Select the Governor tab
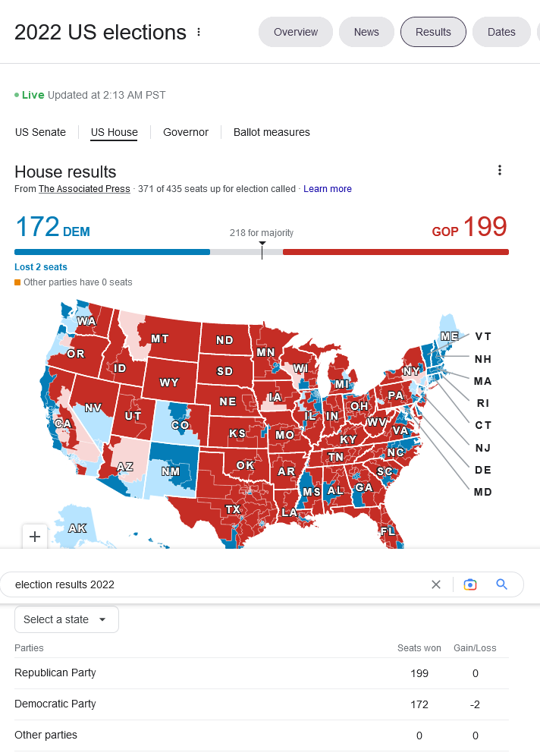540x756 pixels. pyautogui.click(x=186, y=132)
